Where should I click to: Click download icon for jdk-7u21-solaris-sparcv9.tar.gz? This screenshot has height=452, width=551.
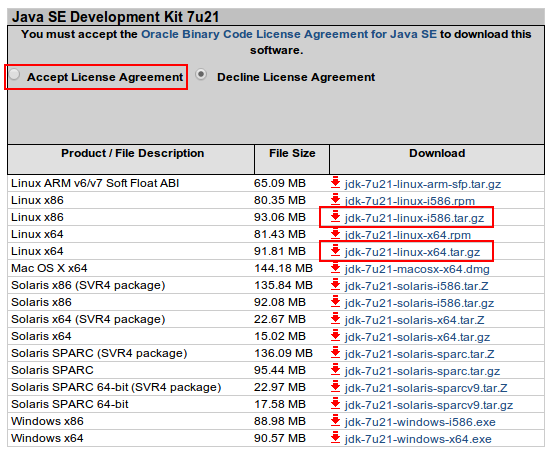(336, 404)
